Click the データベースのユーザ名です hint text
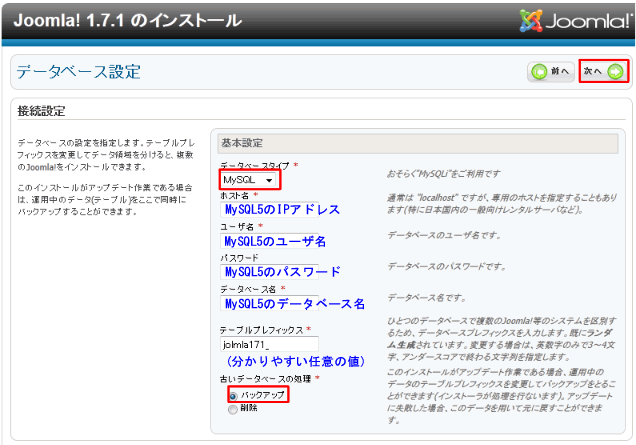Screen dimensions: 636x445 tap(444, 235)
